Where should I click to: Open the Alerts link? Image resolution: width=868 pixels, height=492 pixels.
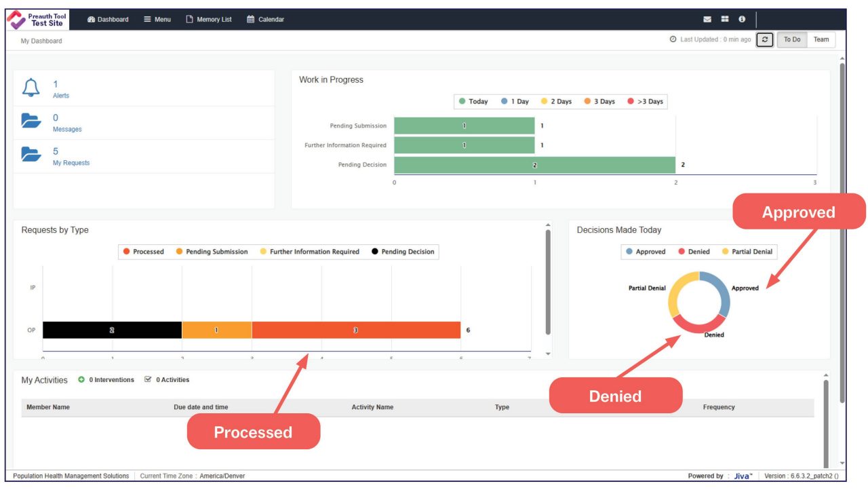coord(61,96)
